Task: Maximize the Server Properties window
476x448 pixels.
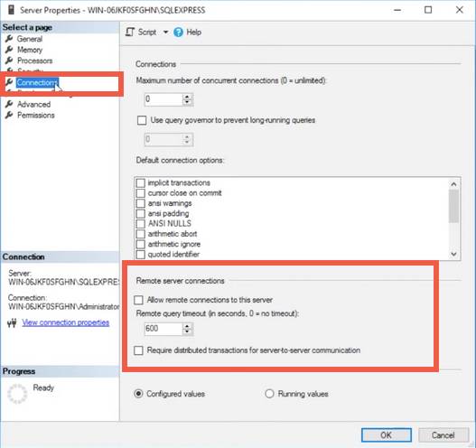Action: 428,10
